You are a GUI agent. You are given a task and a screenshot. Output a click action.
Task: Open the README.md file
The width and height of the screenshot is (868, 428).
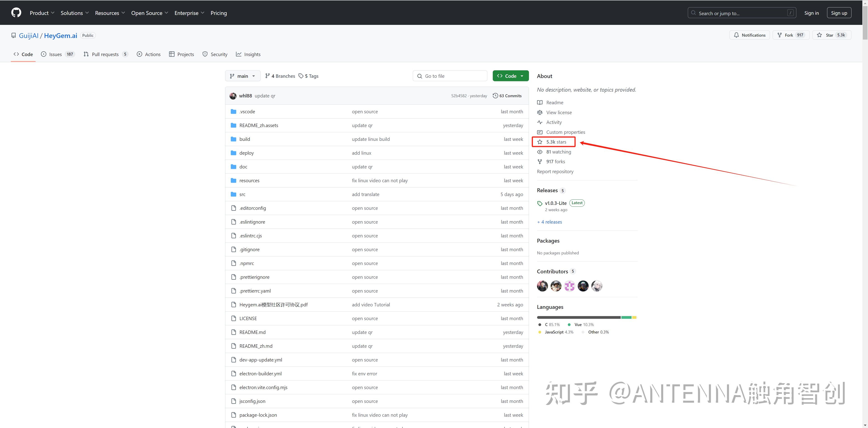[252, 332]
